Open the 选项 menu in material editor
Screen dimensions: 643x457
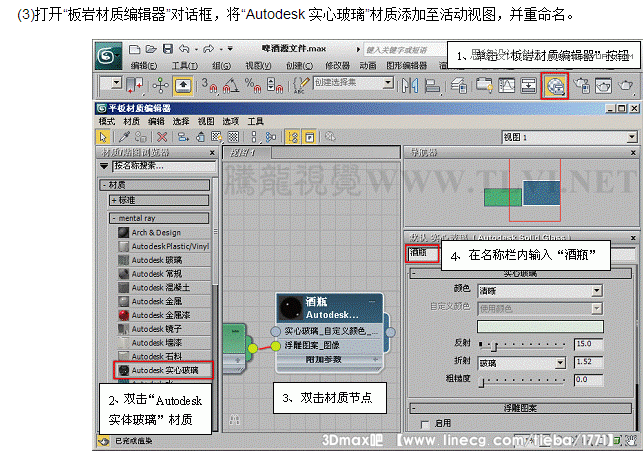click(230, 121)
